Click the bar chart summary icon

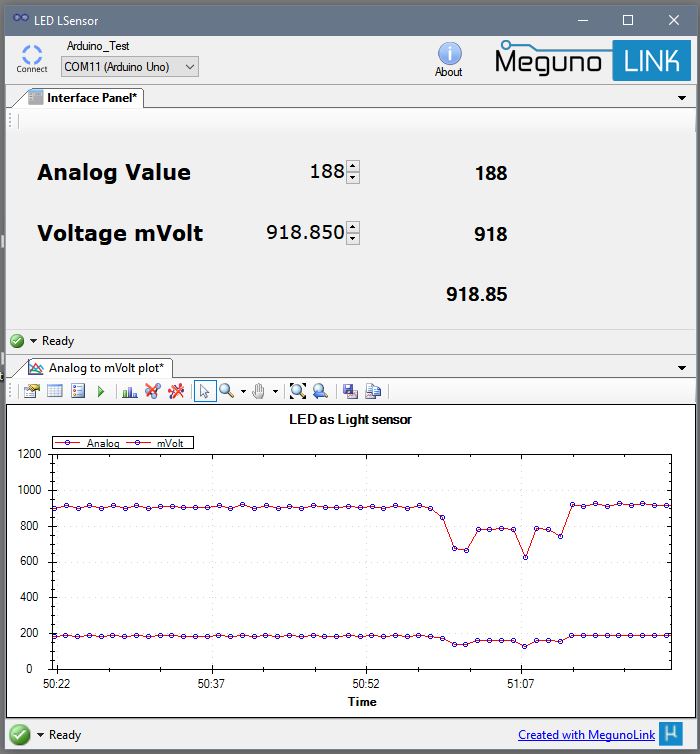pos(129,391)
